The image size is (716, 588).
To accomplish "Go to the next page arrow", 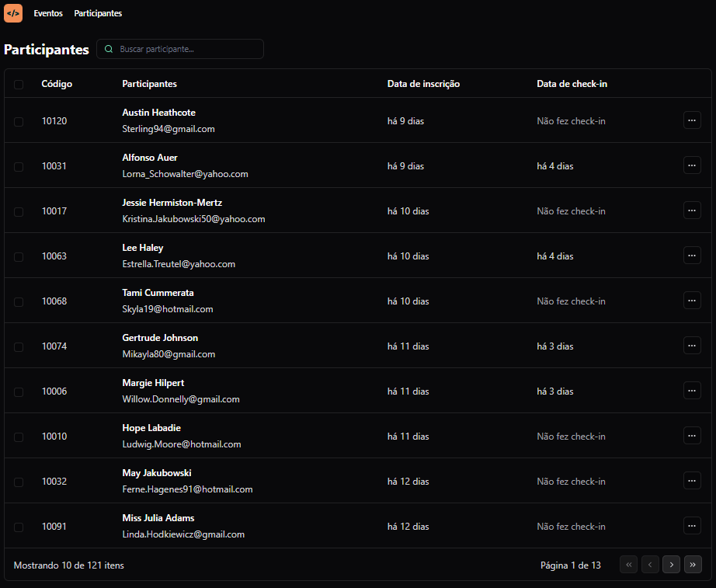I will point(671,565).
